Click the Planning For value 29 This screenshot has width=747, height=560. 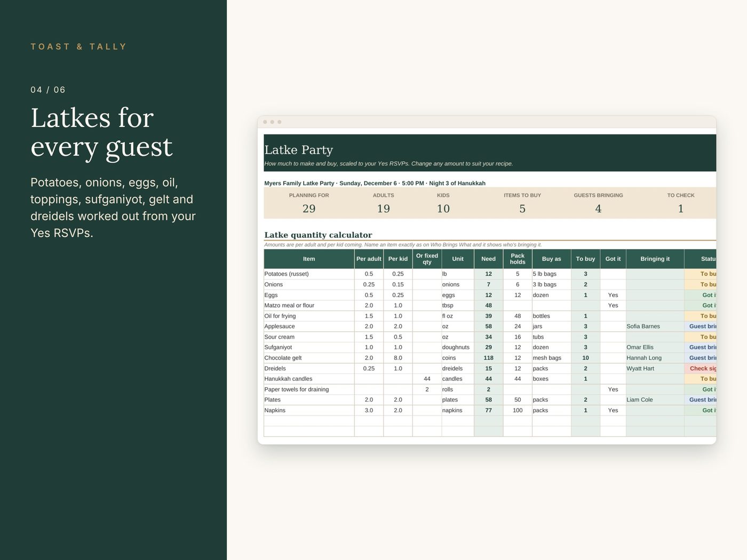pyautogui.click(x=309, y=209)
